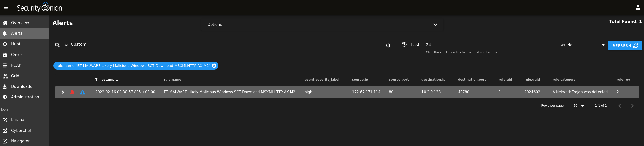
Task: Sort by rule.gid column header
Action: (505, 80)
